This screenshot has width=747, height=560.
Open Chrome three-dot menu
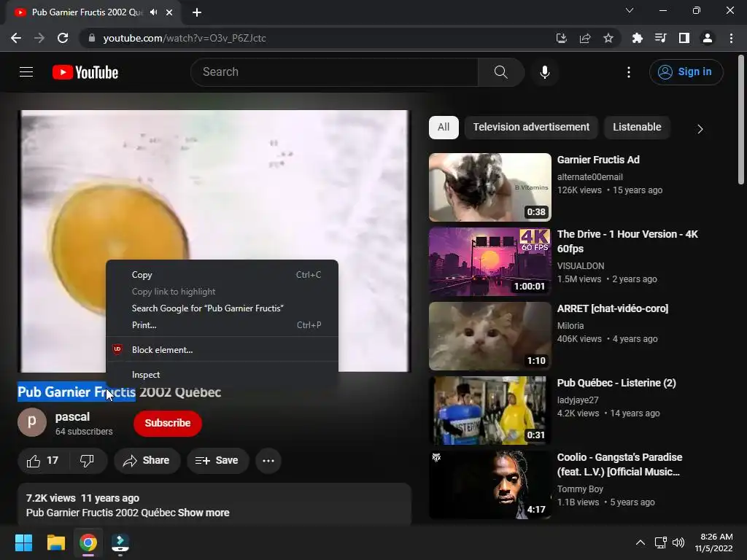point(731,38)
